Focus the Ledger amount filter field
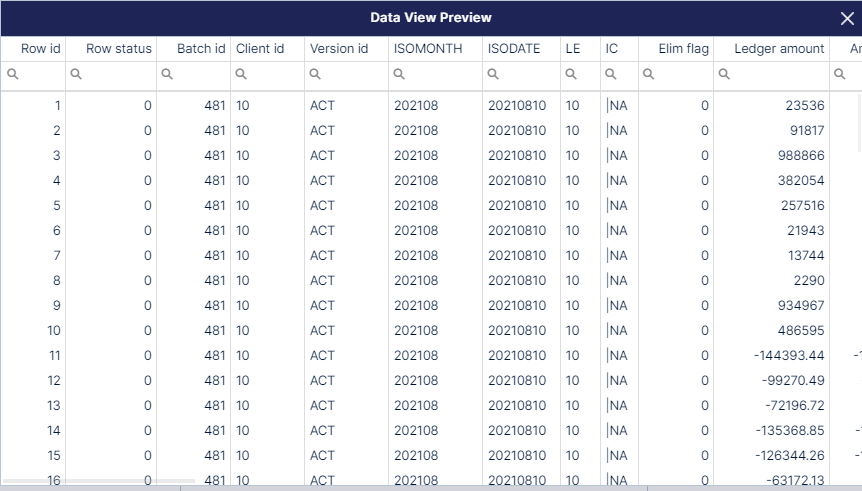Viewport: 862px width, 491px height. pyautogui.click(x=772, y=74)
